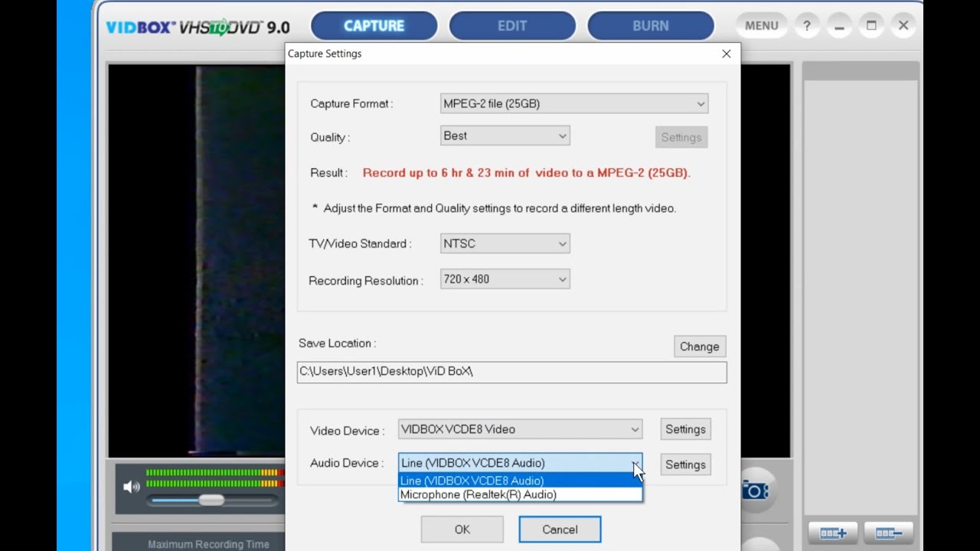Screen dimensions: 980x551
Task: Take a snapshot with the camera icon
Action: pyautogui.click(x=755, y=491)
